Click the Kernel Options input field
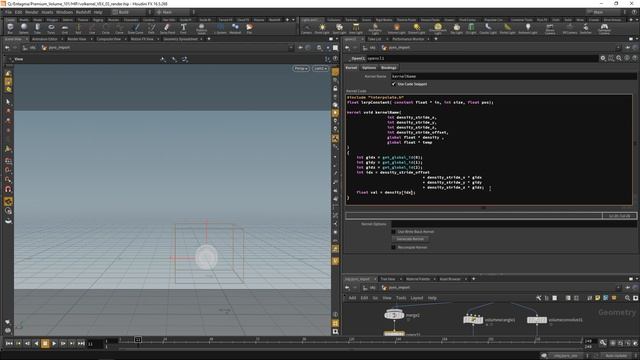The width and height of the screenshot is (640, 360). (x=513, y=224)
